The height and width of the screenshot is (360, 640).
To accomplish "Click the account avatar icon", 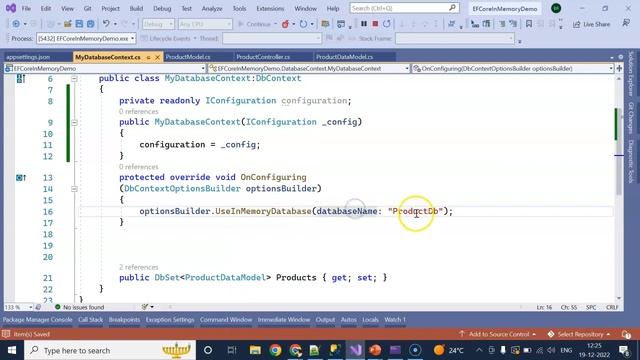I will [556, 8].
